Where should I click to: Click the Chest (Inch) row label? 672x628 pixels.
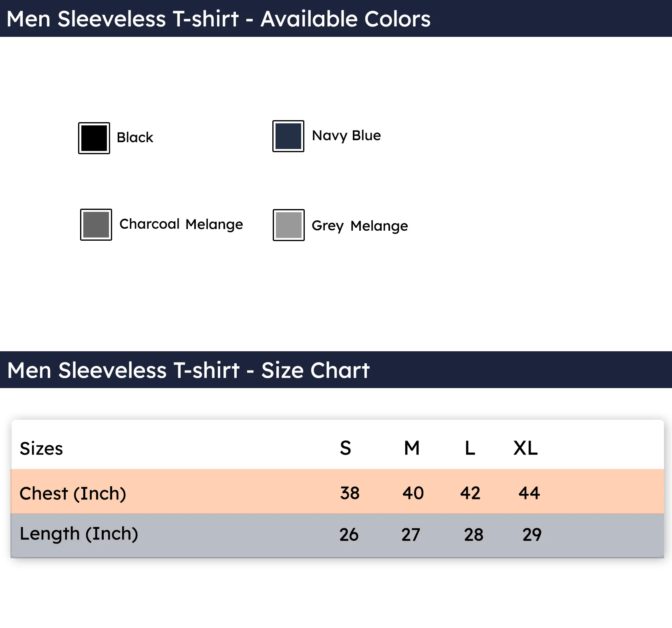coord(73,493)
